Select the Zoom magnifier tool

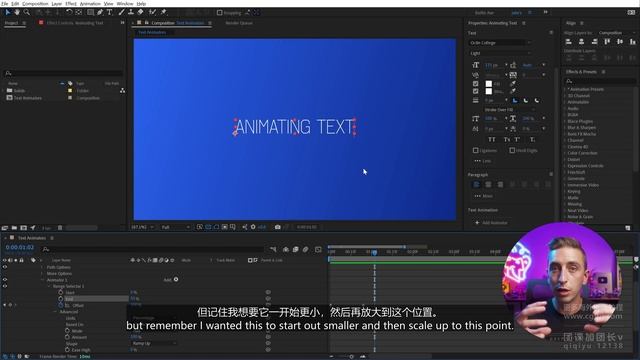27,13
